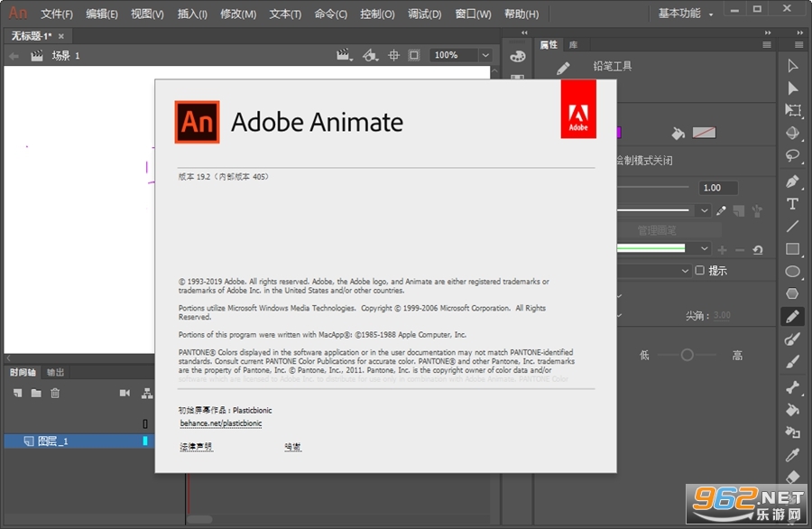Image resolution: width=812 pixels, height=529 pixels.
Task: Click the Edit Symbols icon
Action: point(370,55)
